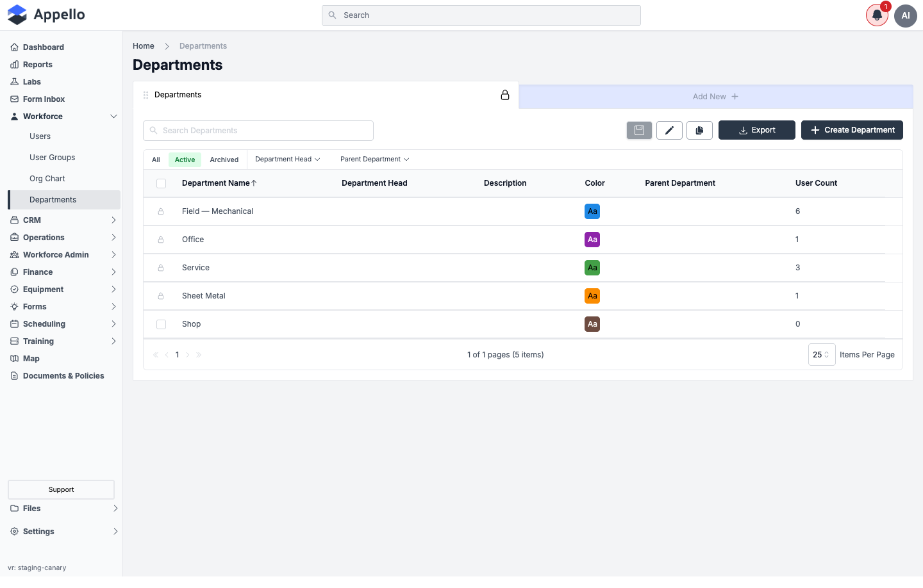Image resolution: width=923 pixels, height=588 pixels.
Task: Click the Export button
Action: tap(757, 130)
